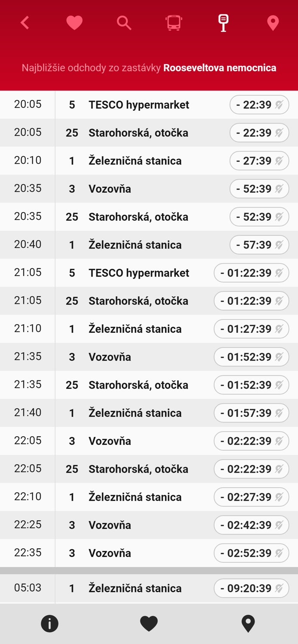
Task: Open the info icon in bottom bar
Action: [49, 623]
